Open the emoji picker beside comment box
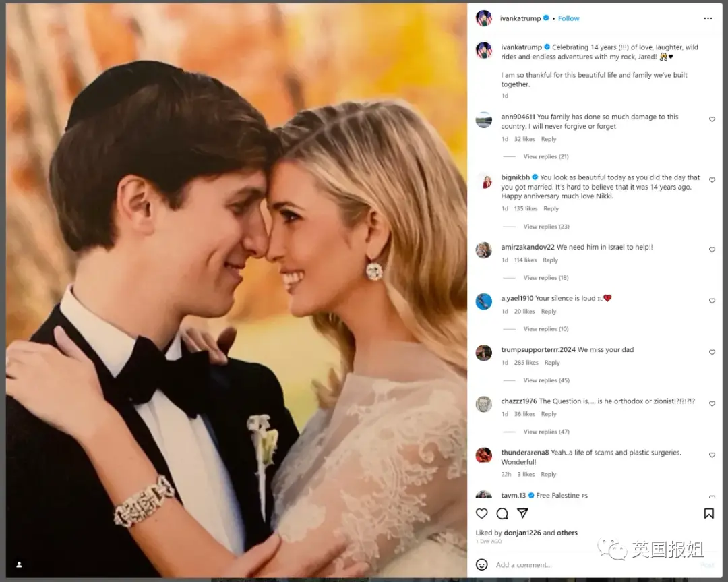This screenshot has width=728, height=582. [481, 564]
